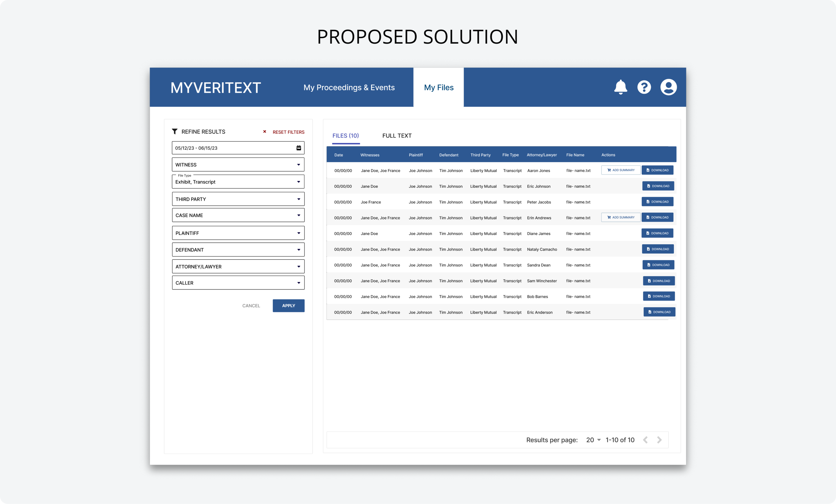Click Joe France witness cell
This screenshot has width=836, height=504.
(x=370, y=202)
